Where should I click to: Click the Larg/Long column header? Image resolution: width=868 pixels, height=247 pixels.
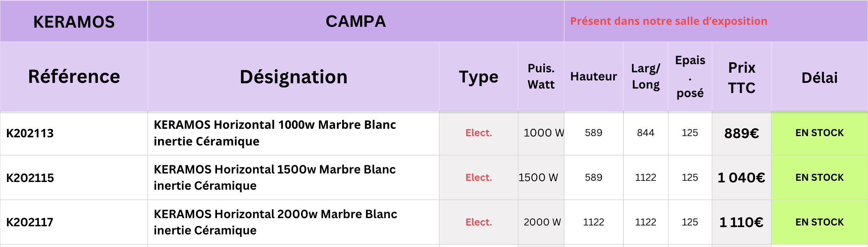[x=646, y=76]
